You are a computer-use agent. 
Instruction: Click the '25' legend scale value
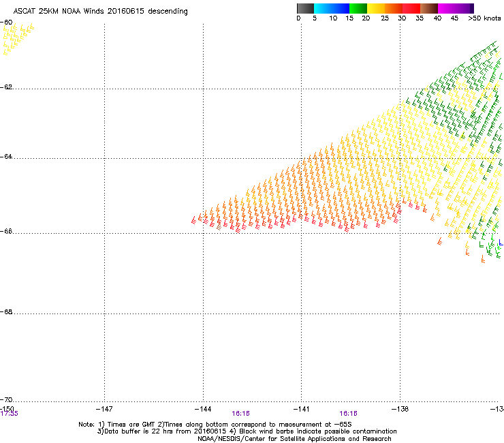click(385, 18)
